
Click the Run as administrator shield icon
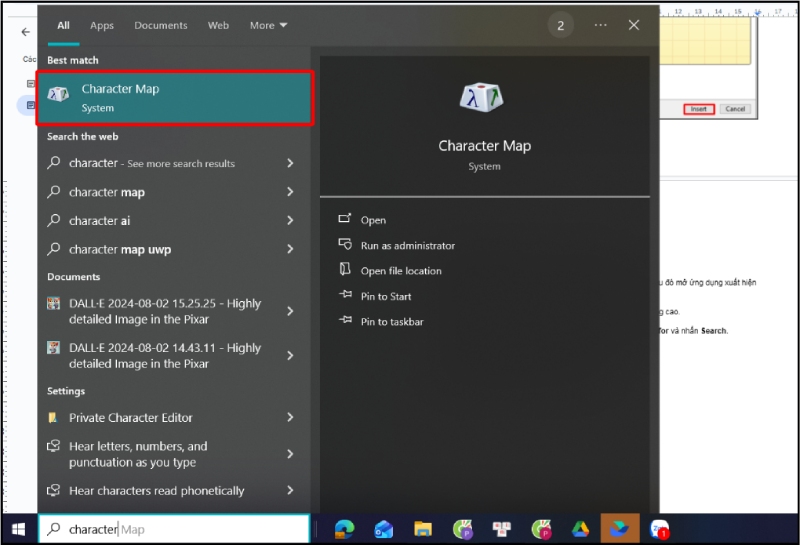coord(345,244)
